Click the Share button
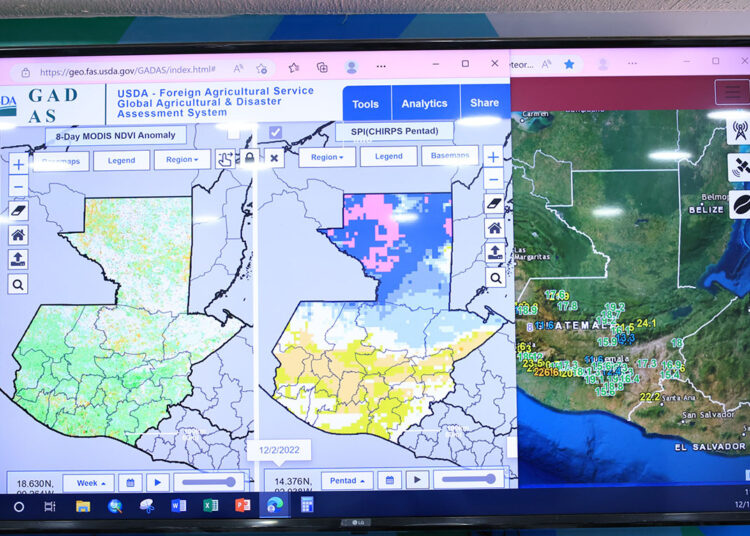This screenshot has width=750, height=536. point(484,103)
